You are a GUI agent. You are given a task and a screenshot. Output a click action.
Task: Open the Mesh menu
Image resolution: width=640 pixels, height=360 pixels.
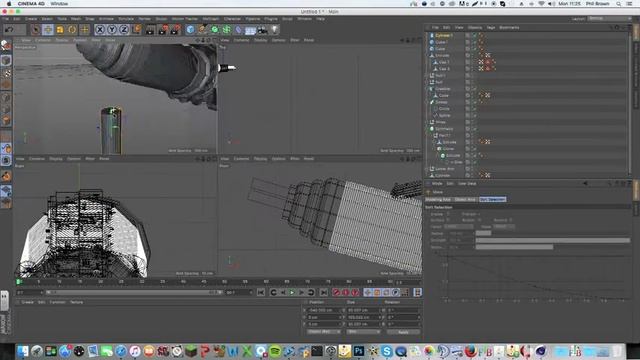76,19
